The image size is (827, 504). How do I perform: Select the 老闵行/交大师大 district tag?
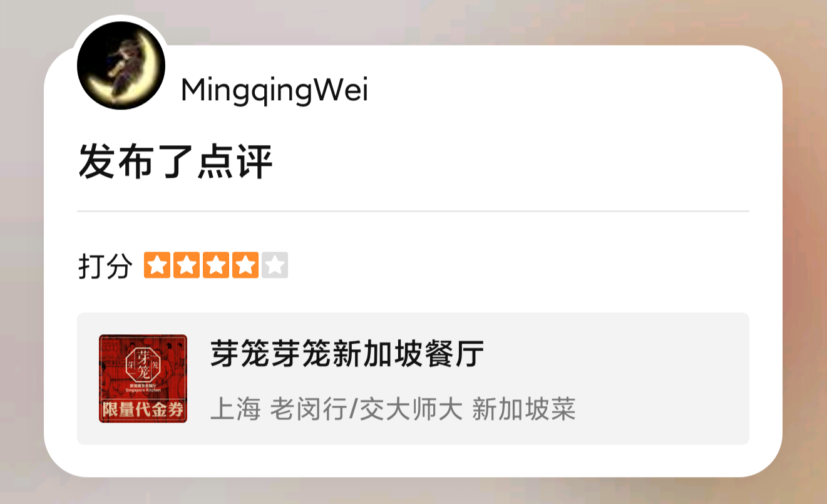[x=366, y=410]
